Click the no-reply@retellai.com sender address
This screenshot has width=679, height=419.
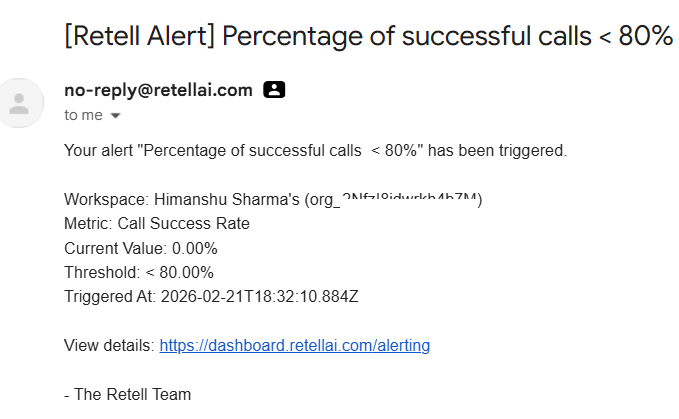pos(158,90)
